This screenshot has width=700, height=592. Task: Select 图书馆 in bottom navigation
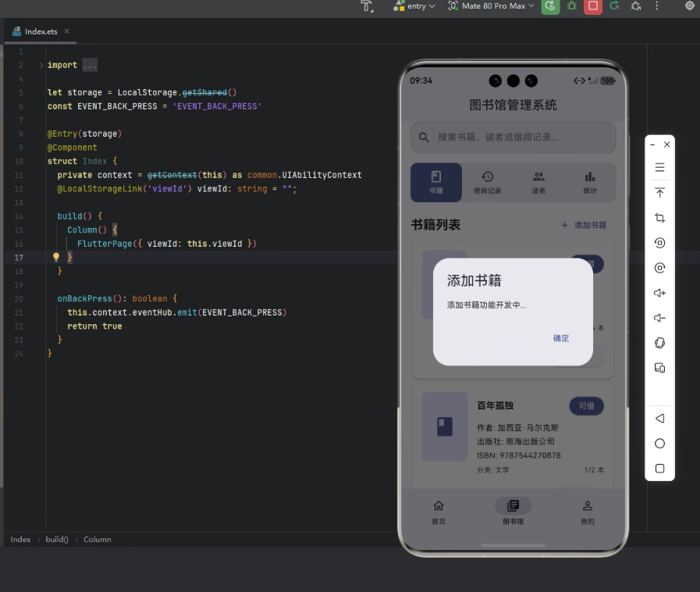[x=513, y=512]
